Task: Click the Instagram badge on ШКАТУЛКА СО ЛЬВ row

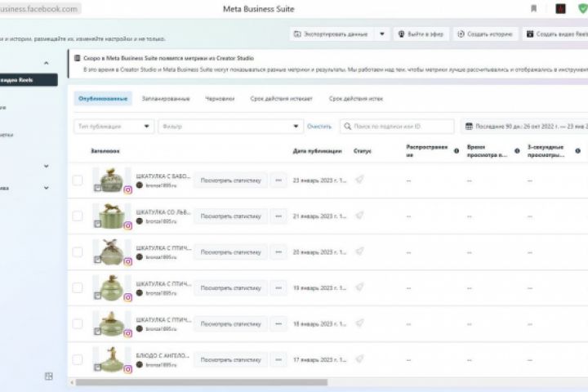Action: click(128, 225)
